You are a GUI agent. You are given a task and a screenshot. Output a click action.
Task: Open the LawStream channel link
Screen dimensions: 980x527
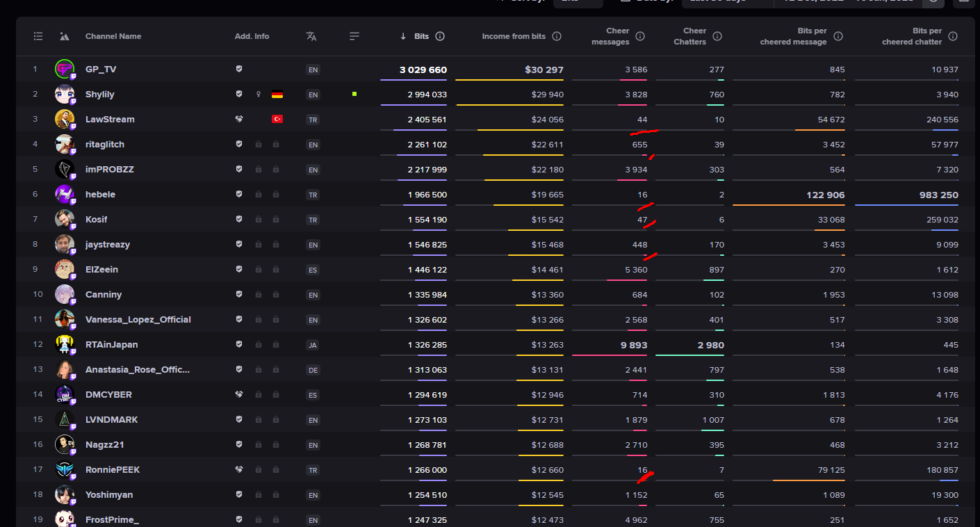click(x=110, y=120)
